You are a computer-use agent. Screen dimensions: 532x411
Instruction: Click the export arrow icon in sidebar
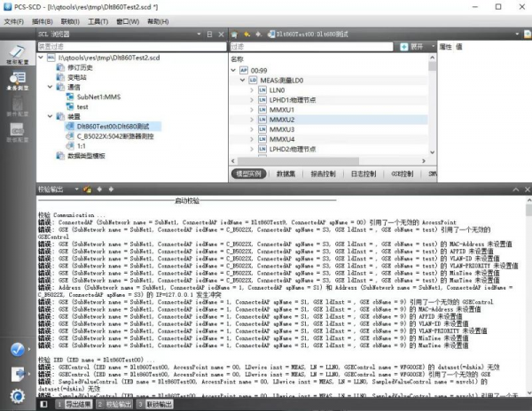[x=16, y=372]
